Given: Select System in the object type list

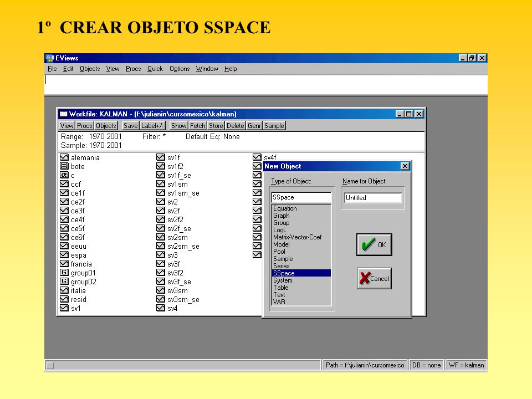Looking at the screenshot, I should coord(301,280).
